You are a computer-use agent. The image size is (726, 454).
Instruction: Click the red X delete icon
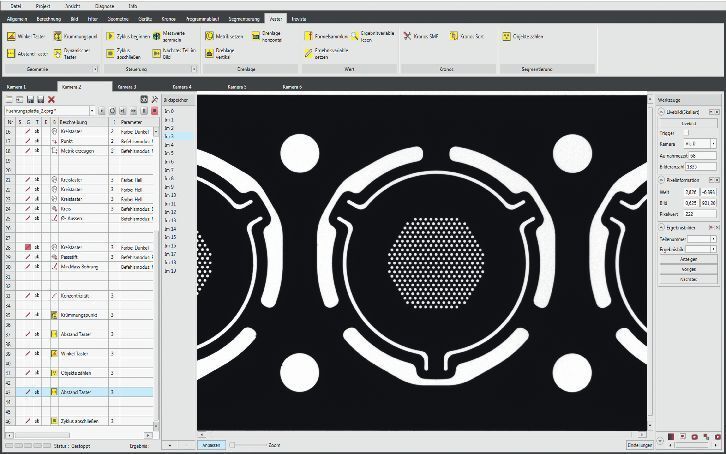click(x=51, y=100)
